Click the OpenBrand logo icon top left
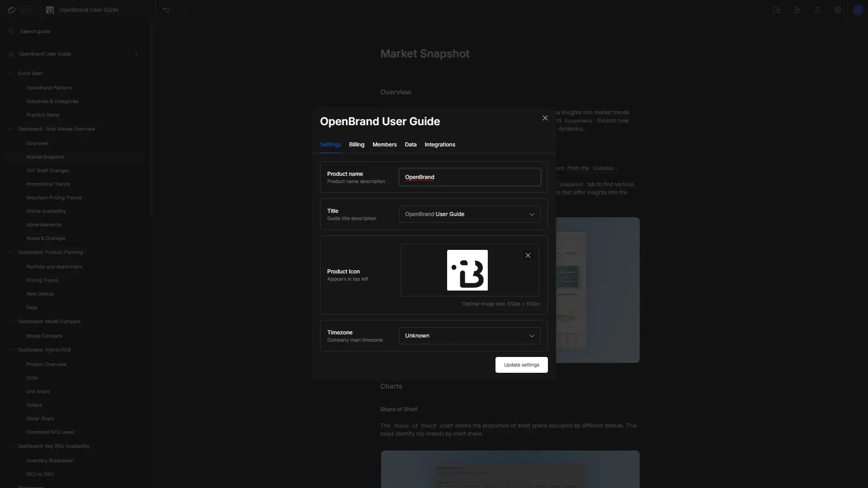Viewport: 868px width, 488px height. click(x=49, y=9)
